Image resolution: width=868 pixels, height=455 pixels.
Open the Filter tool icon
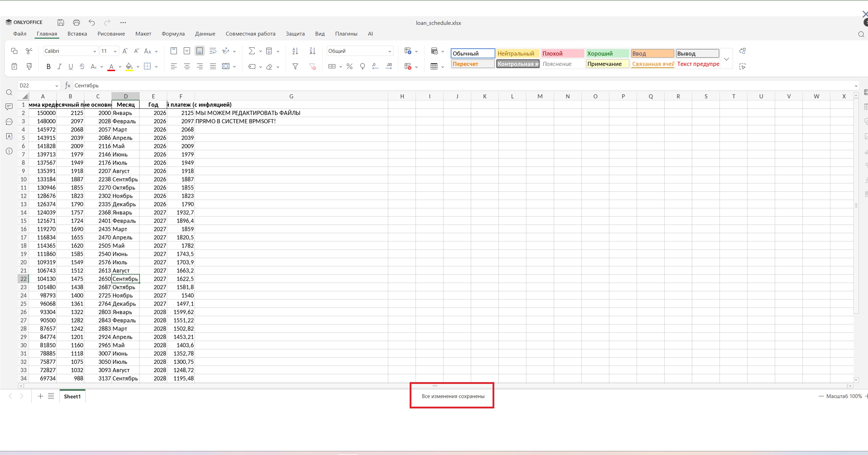point(295,66)
